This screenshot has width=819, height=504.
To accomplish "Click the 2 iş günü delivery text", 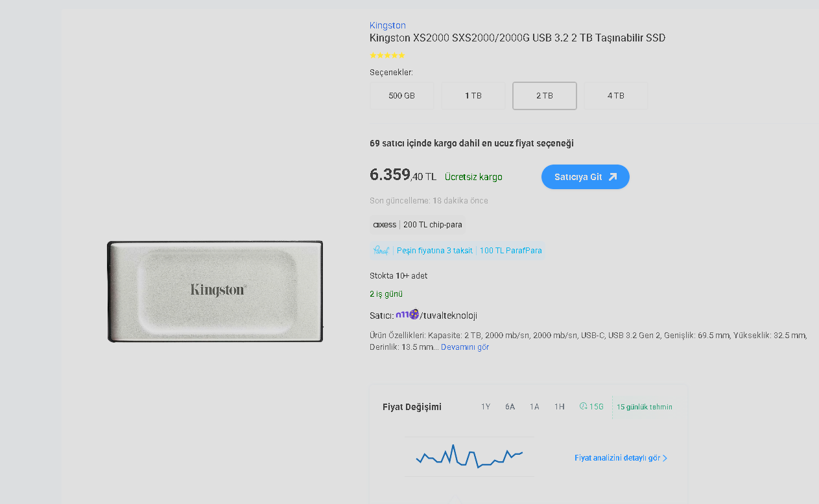I will pyautogui.click(x=386, y=294).
